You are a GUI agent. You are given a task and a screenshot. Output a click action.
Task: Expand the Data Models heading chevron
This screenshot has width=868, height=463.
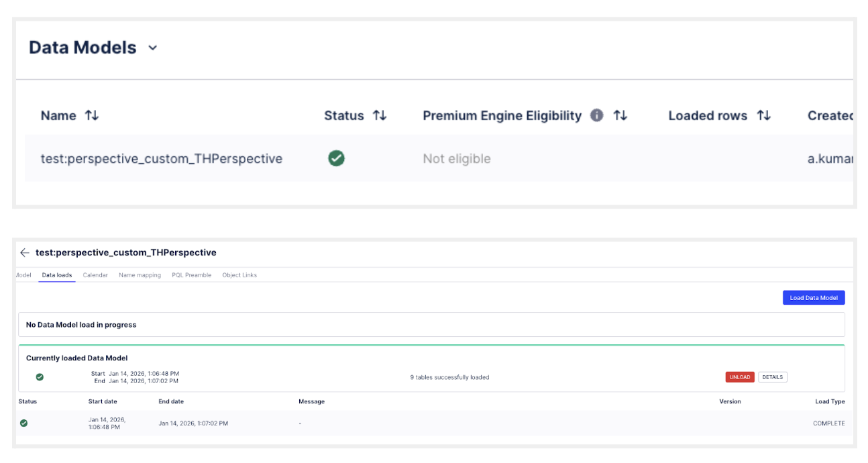coord(152,48)
